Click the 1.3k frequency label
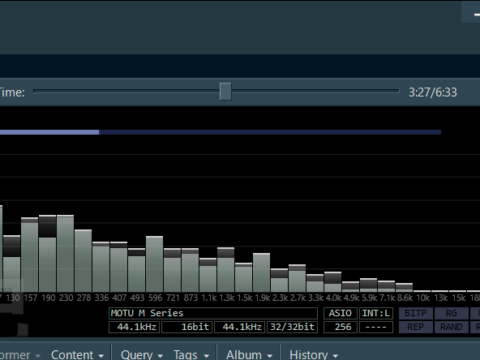The image size is (480, 360). tap(227, 298)
